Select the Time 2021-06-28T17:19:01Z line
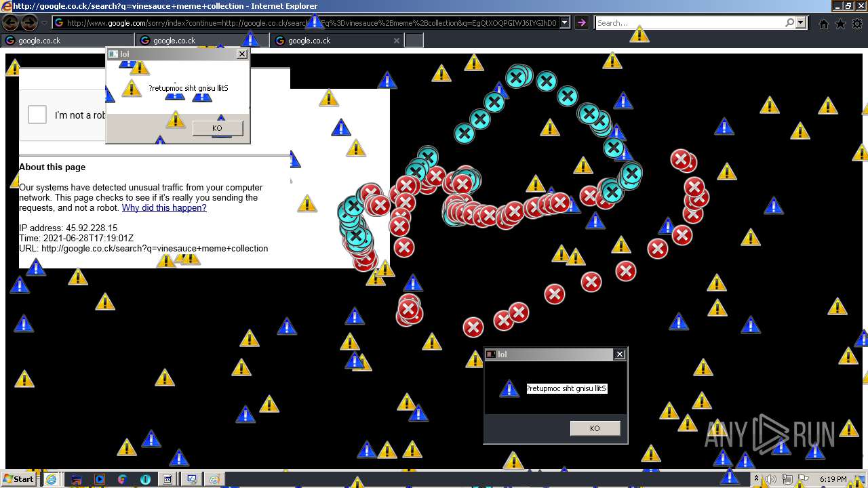868x488 pixels. (76, 239)
